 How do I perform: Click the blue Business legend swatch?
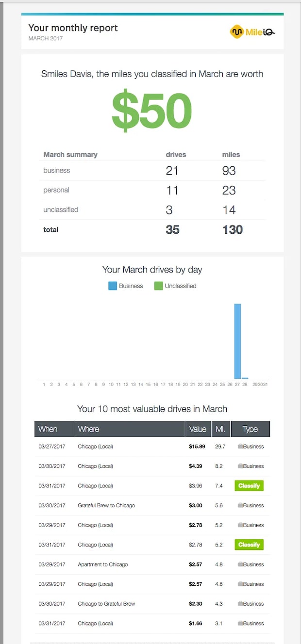(113, 286)
